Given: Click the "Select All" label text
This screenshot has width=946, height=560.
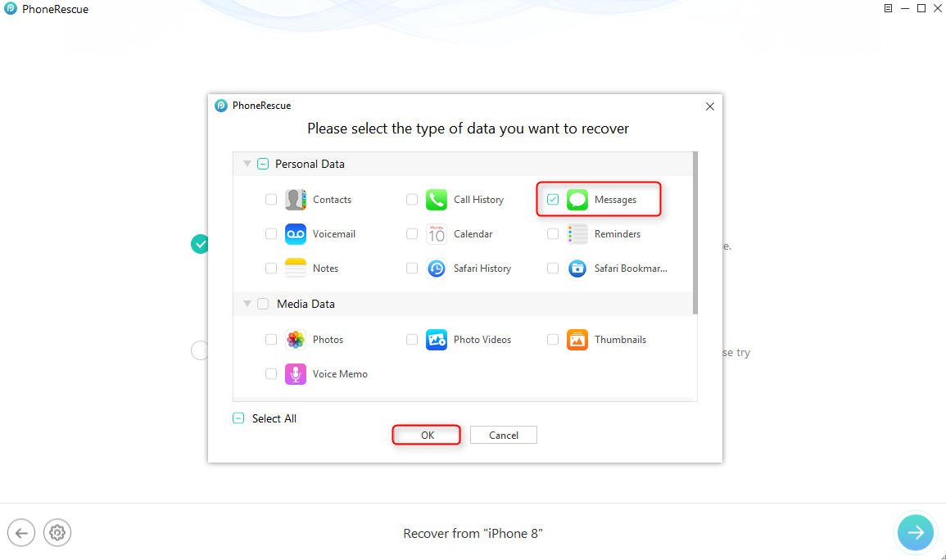Looking at the screenshot, I should coord(274,418).
